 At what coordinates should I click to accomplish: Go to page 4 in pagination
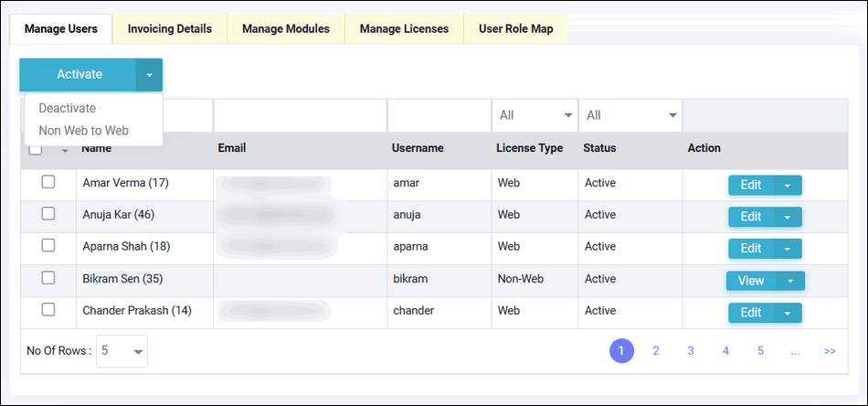(x=725, y=350)
